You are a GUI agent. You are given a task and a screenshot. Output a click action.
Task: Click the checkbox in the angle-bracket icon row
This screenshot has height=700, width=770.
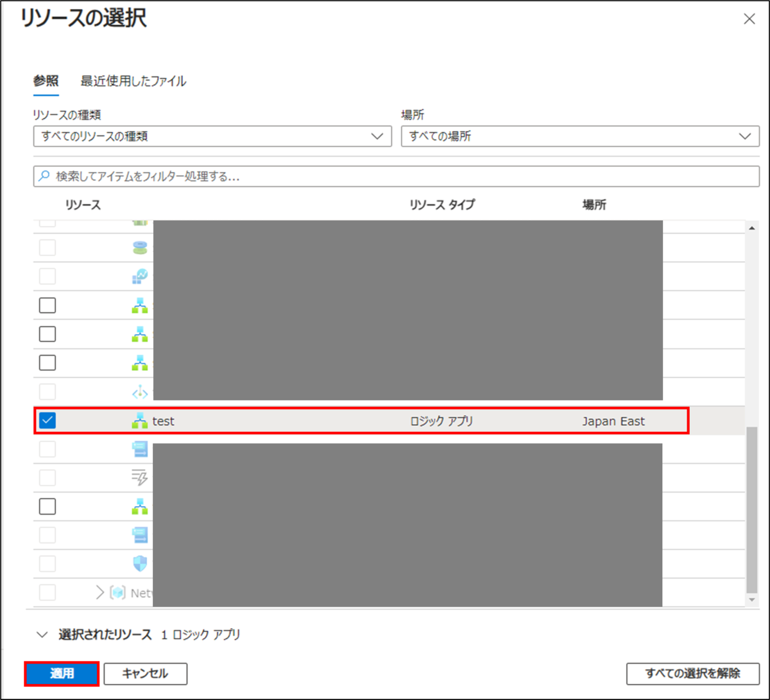coord(47,391)
